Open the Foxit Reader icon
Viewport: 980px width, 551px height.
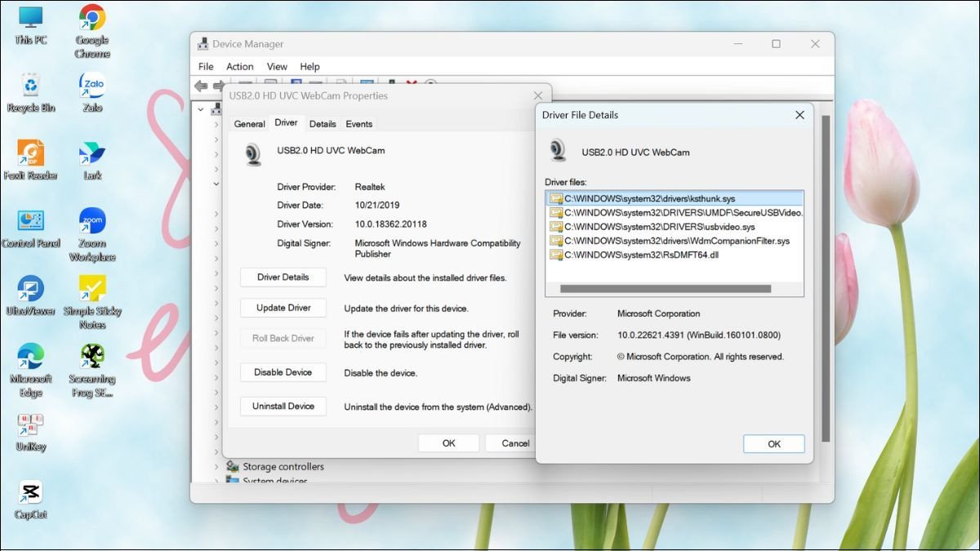30,153
